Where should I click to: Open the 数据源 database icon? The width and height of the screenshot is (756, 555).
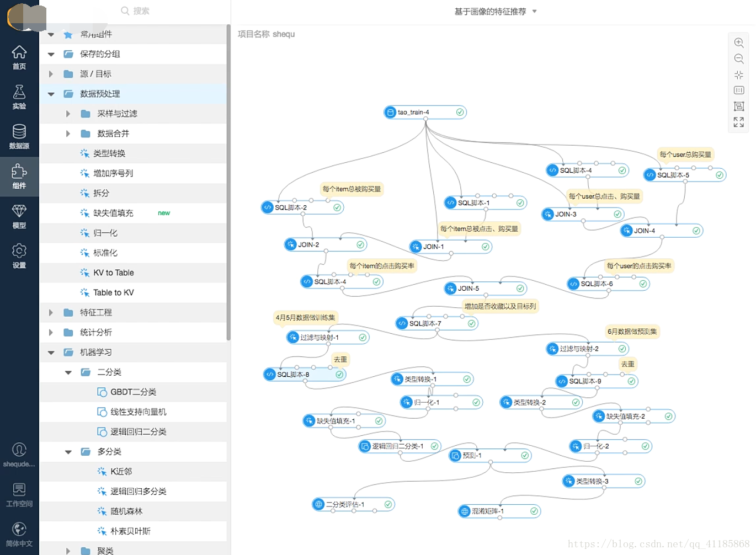click(x=19, y=131)
